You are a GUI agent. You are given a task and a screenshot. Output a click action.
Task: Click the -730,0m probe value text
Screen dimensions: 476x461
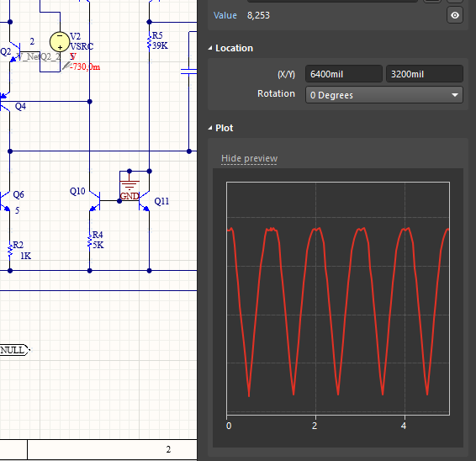click(85, 66)
